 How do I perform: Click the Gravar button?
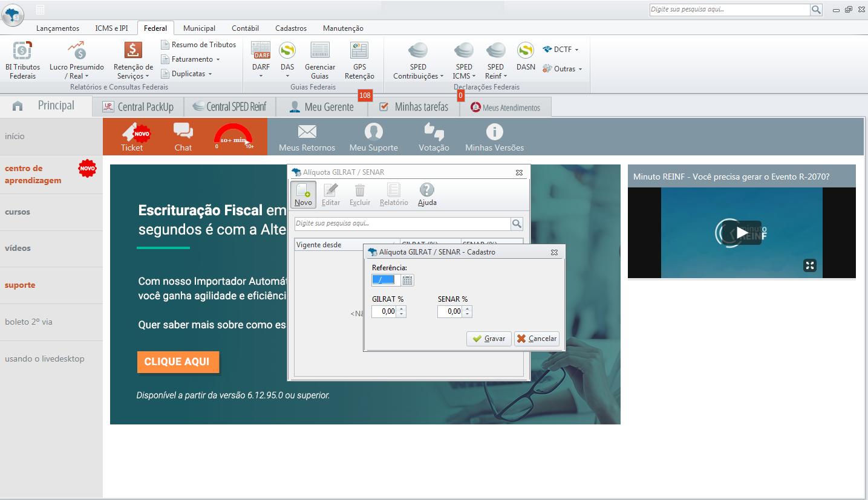tap(489, 339)
